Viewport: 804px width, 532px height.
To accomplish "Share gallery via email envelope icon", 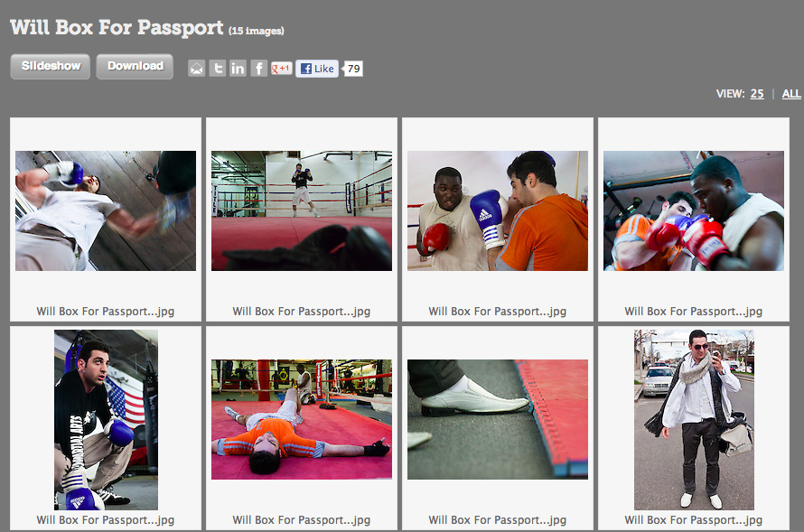I will (196, 68).
